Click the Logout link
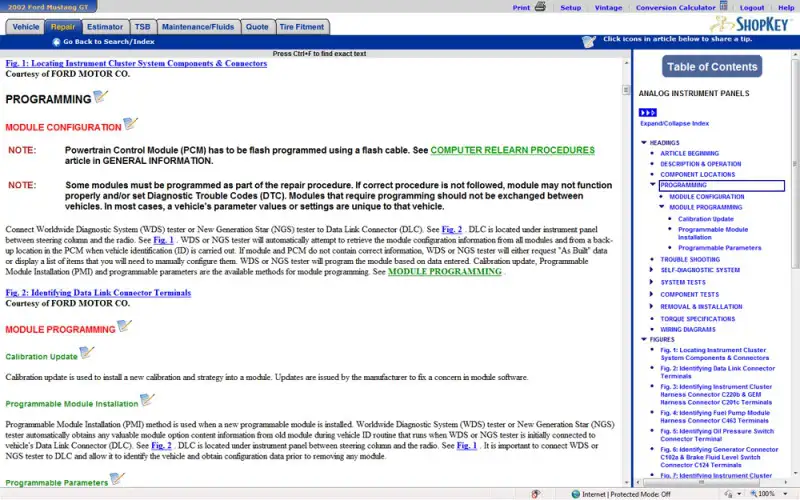This screenshot has height=500, width=800. (x=752, y=8)
